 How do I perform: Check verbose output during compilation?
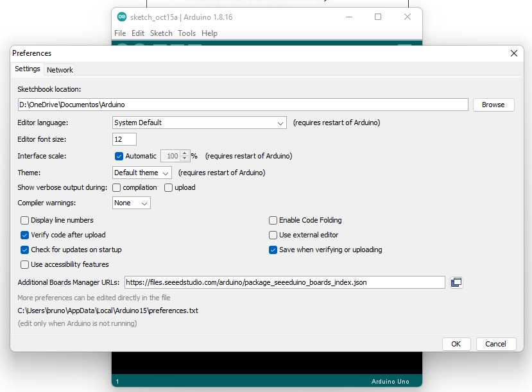pos(117,188)
